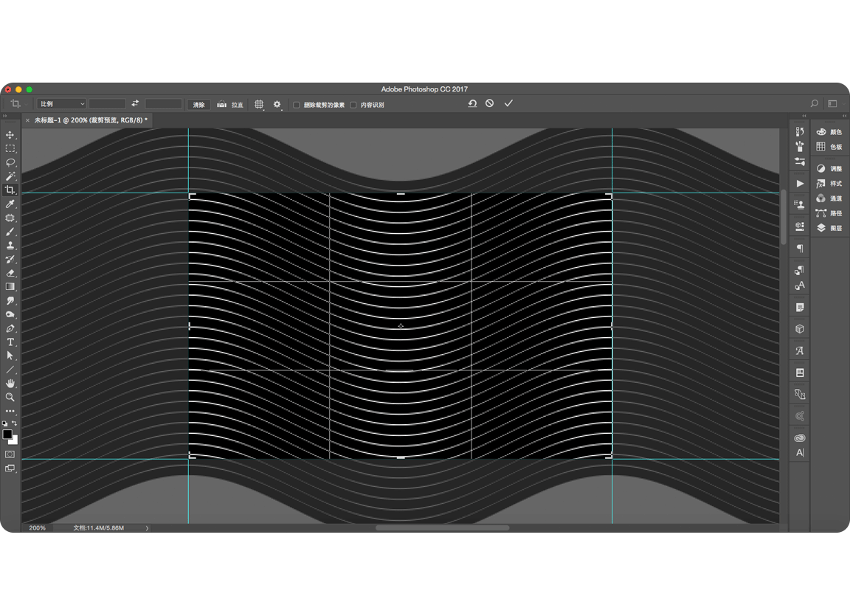Image resolution: width=850 pixels, height=616 pixels.
Task: Toggle Quick Mask mode
Action: tap(10, 454)
